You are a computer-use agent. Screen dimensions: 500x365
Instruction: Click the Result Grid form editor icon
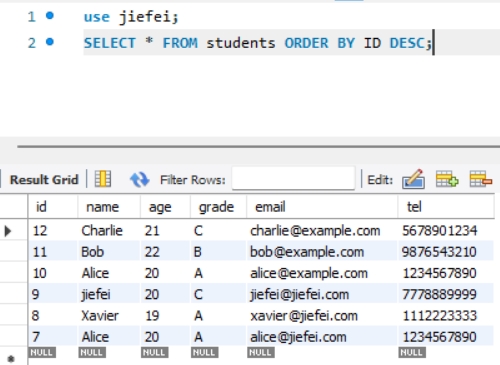[x=103, y=179]
